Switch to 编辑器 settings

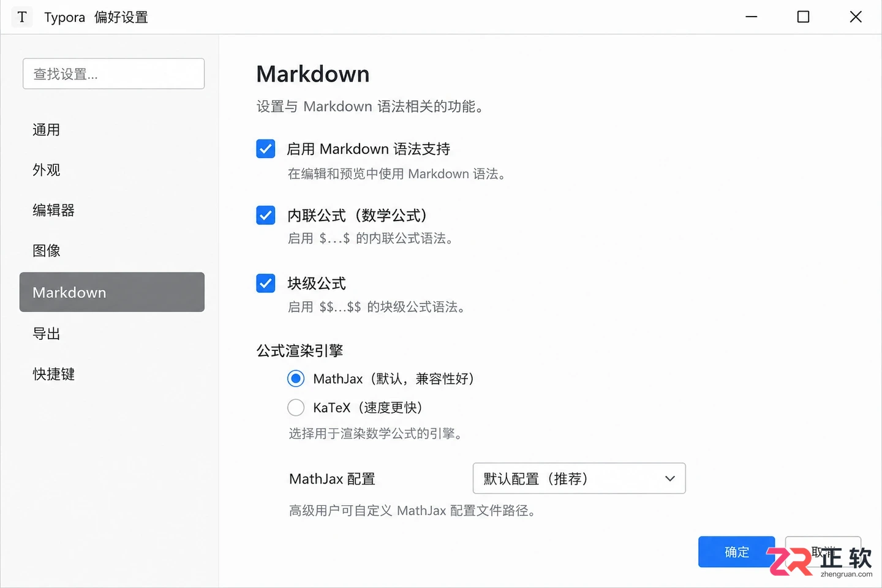point(53,210)
